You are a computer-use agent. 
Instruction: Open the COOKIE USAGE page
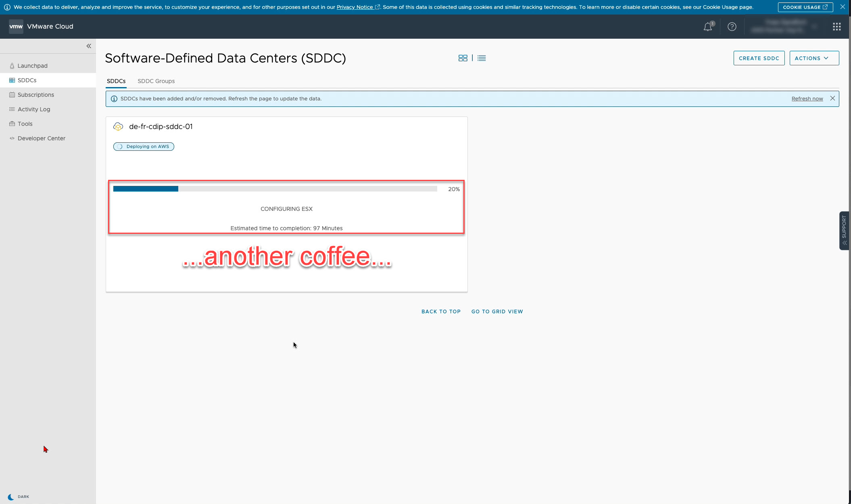coord(805,7)
